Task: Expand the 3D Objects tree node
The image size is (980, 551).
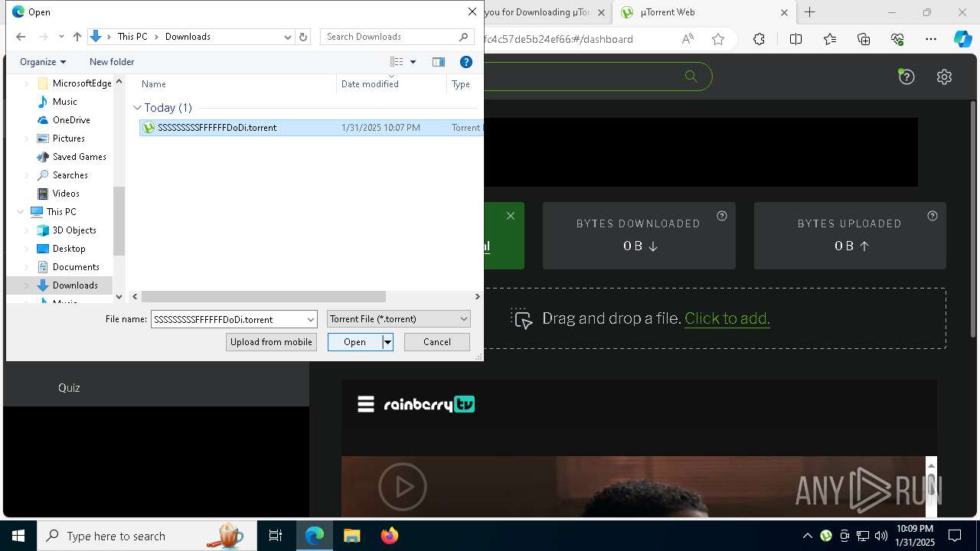Action: point(27,230)
